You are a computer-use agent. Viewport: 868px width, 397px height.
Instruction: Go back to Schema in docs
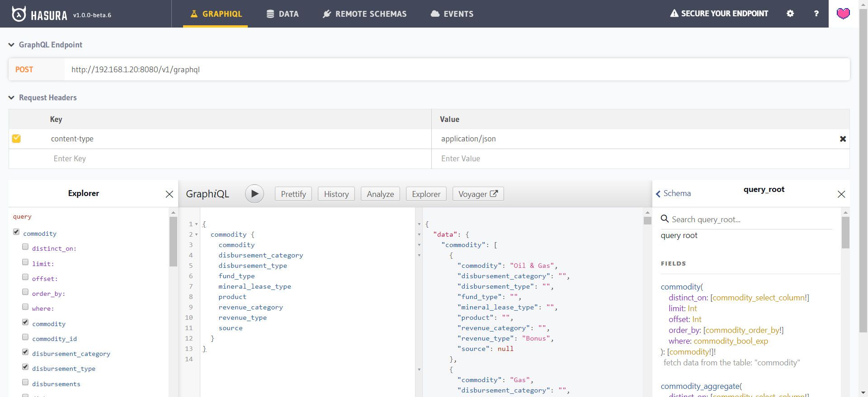coord(673,193)
